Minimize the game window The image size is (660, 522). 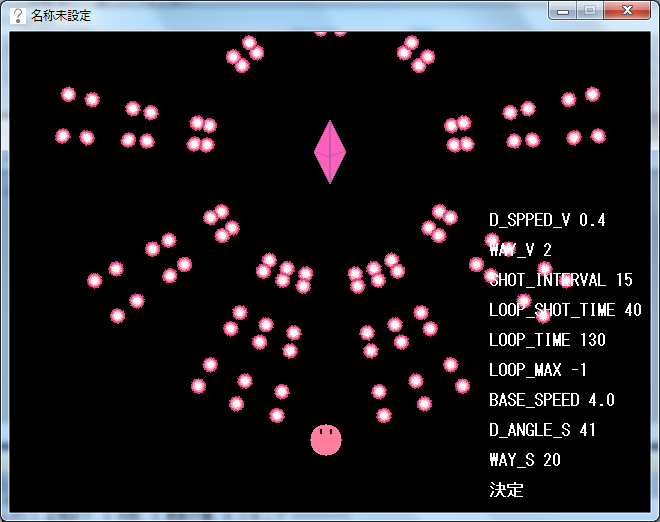[564, 10]
